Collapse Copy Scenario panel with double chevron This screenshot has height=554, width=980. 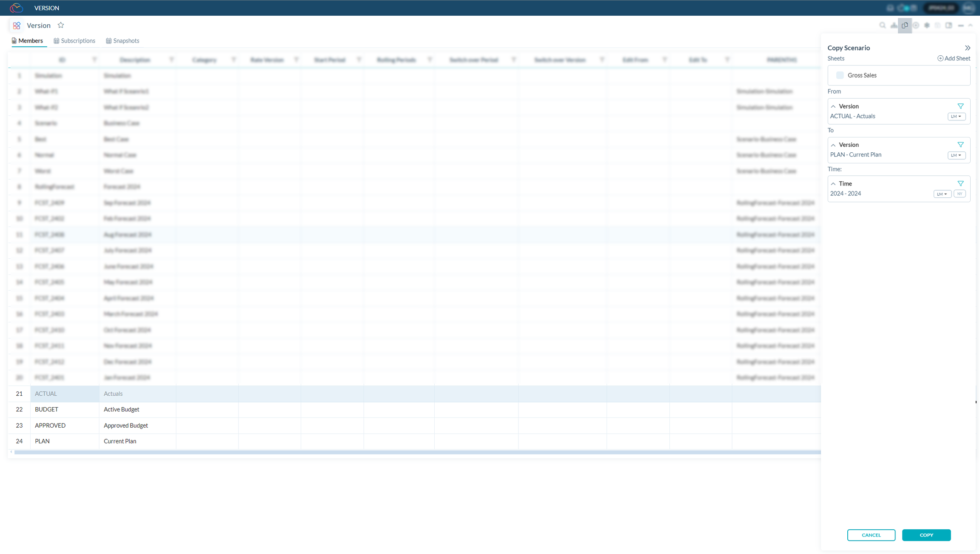tap(968, 48)
